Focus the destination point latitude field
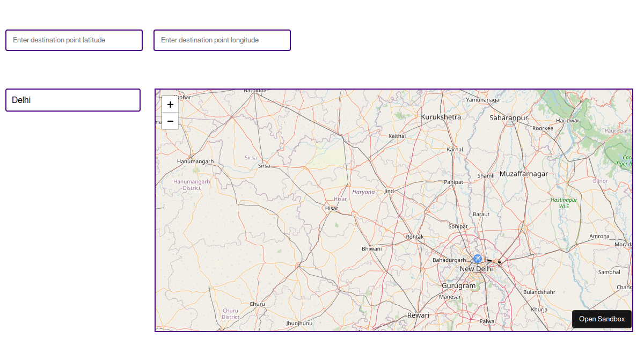Image resolution: width=644 pixels, height=338 pixels. coord(74,40)
